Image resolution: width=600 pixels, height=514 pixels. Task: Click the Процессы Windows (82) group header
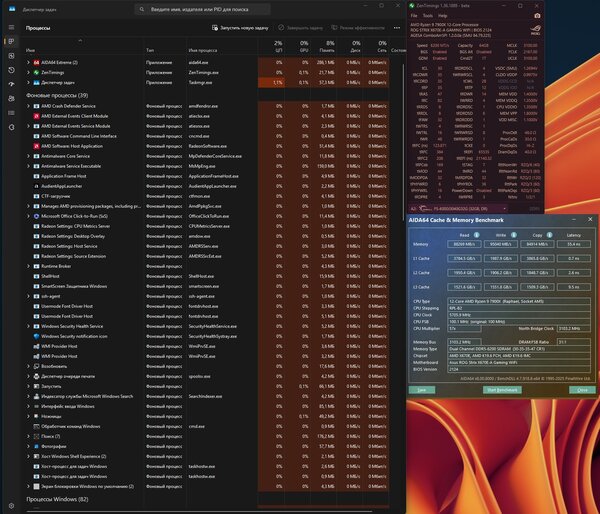57,499
